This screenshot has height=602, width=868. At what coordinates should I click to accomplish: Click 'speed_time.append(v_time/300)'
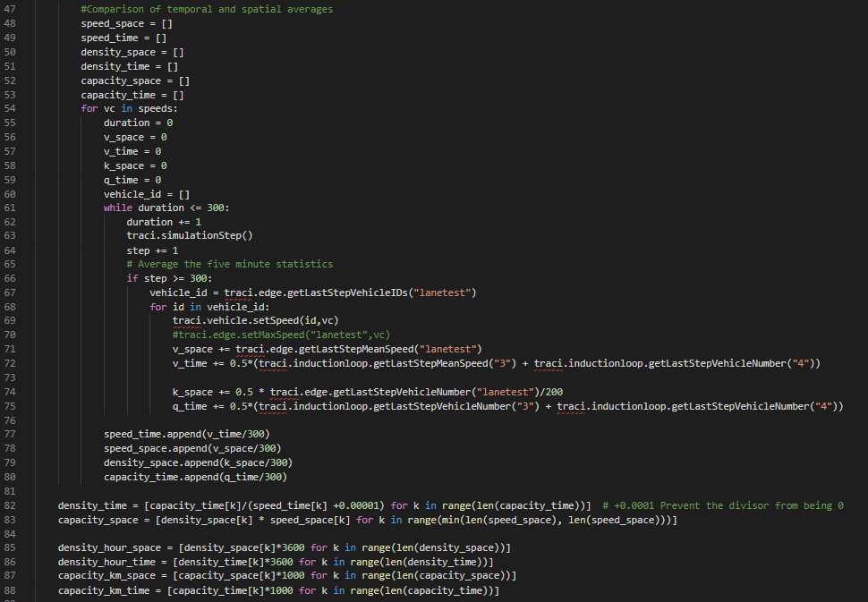point(186,435)
